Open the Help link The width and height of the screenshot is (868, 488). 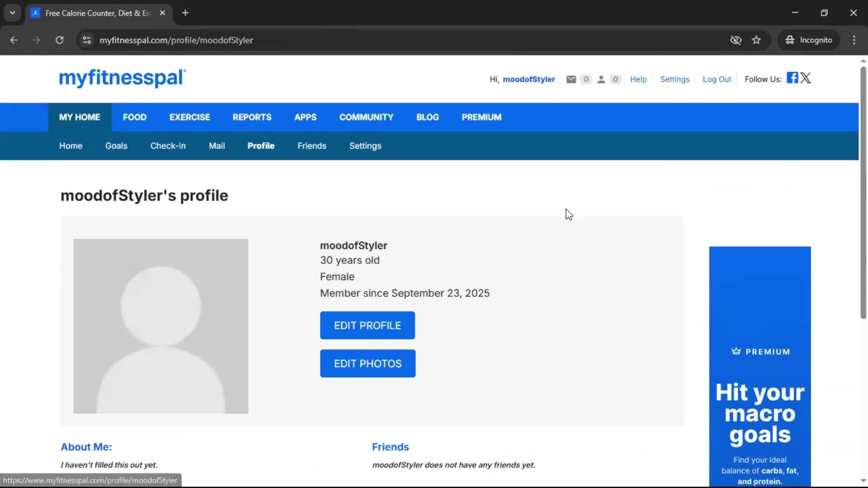(x=638, y=80)
